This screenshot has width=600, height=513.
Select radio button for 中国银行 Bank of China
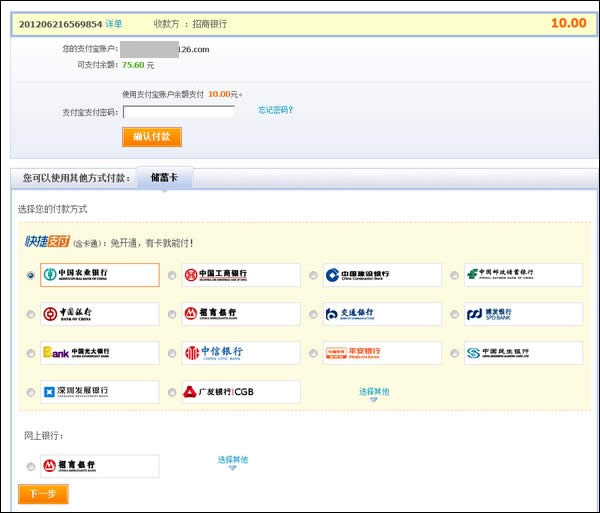point(31,314)
